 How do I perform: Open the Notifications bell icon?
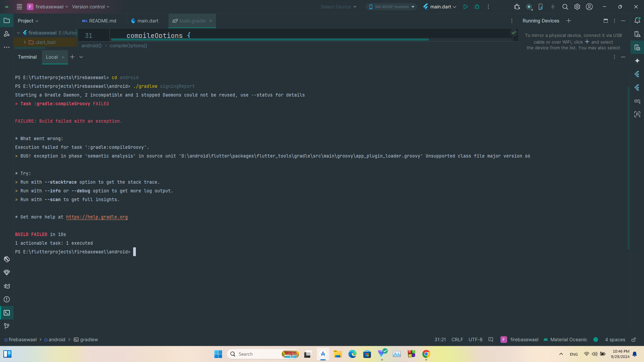click(637, 21)
